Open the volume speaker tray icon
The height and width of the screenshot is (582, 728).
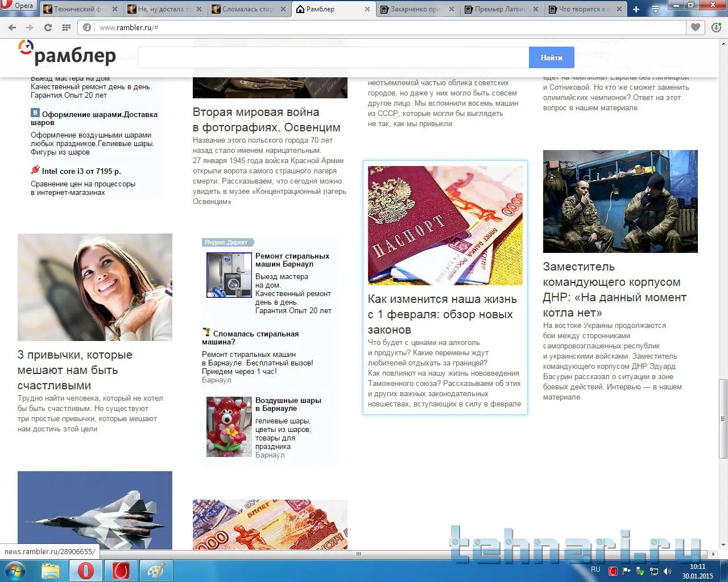pyautogui.click(x=667, y=571)
